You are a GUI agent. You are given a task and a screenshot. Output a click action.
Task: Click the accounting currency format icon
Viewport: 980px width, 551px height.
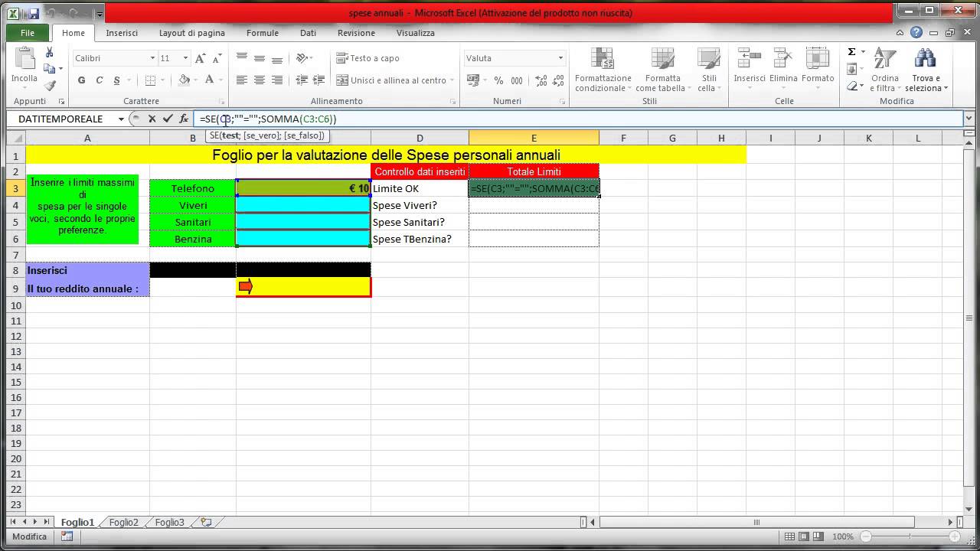(x=472, y=80)
